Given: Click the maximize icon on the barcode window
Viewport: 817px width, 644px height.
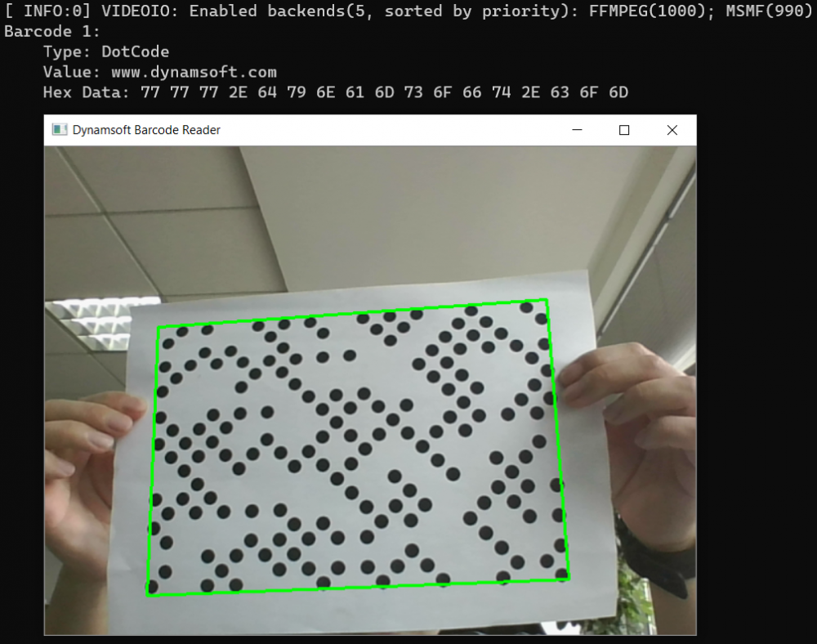Looking at the screenshot, I should pos(624,130).
